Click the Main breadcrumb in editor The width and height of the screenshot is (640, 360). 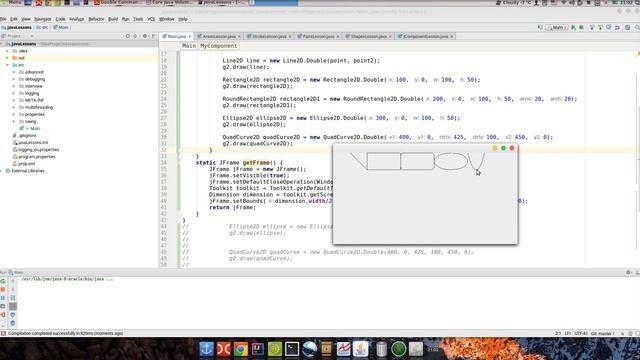[x=189, y=46]
